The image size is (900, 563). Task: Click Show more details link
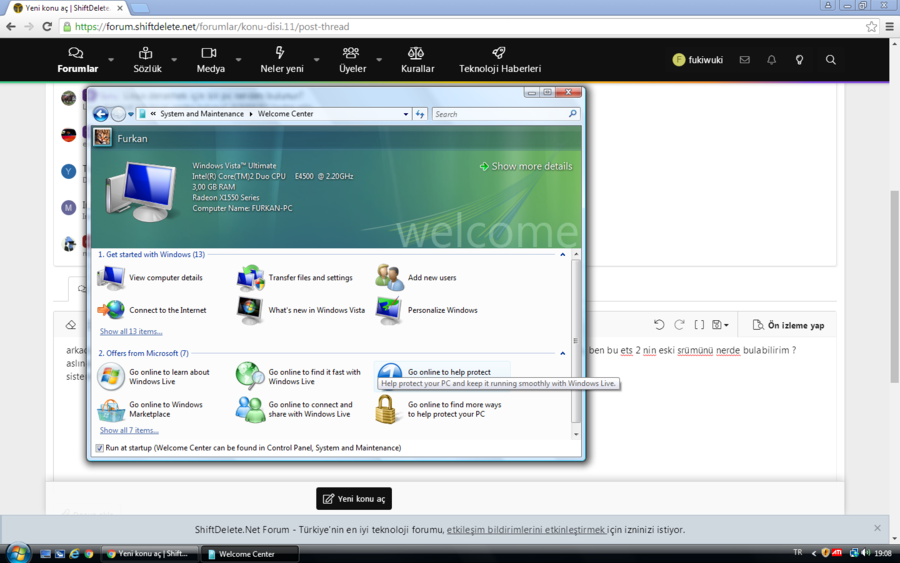coord(526,166)
